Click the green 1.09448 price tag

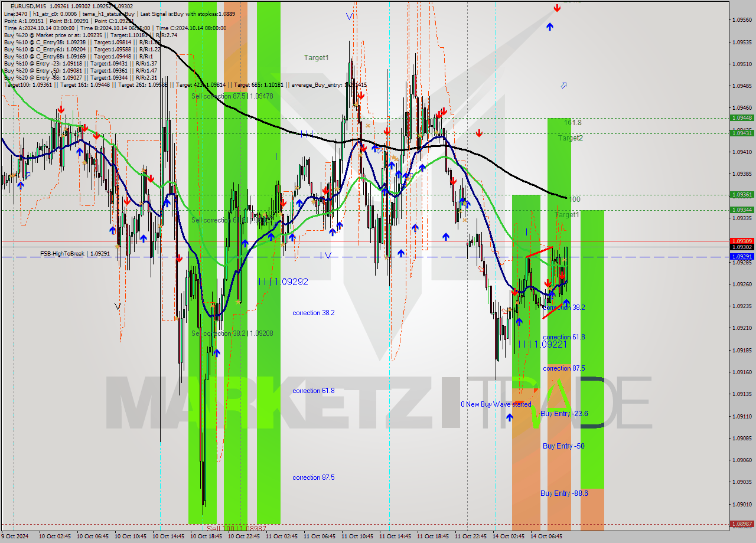point(742,117)
